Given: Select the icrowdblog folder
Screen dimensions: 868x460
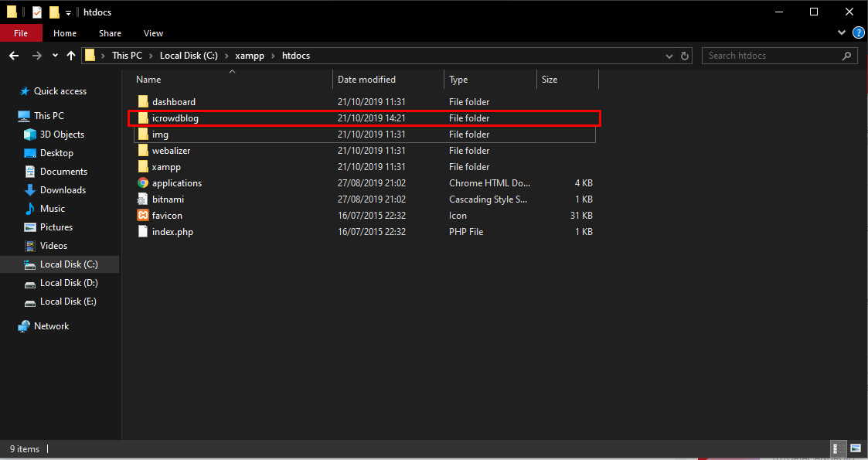Looking at the screenshot, I should pos(365,118).
